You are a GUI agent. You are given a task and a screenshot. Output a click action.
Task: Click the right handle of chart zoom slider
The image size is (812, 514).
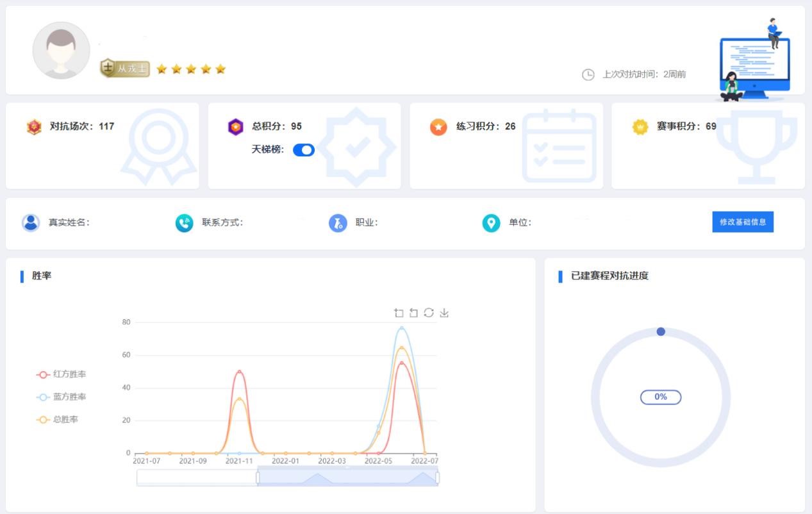[x=438, y=477]
